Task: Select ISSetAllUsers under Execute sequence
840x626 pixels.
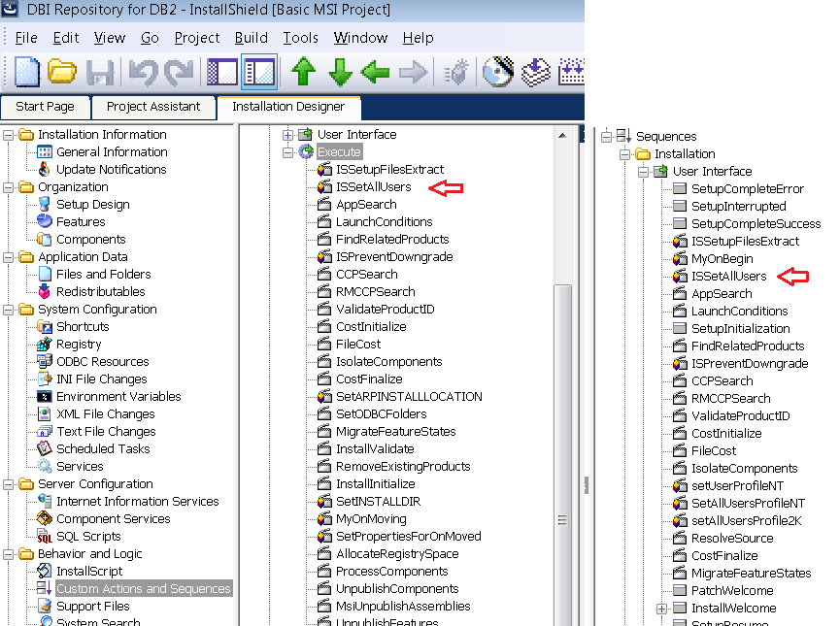Action: [x=373, y=187]
